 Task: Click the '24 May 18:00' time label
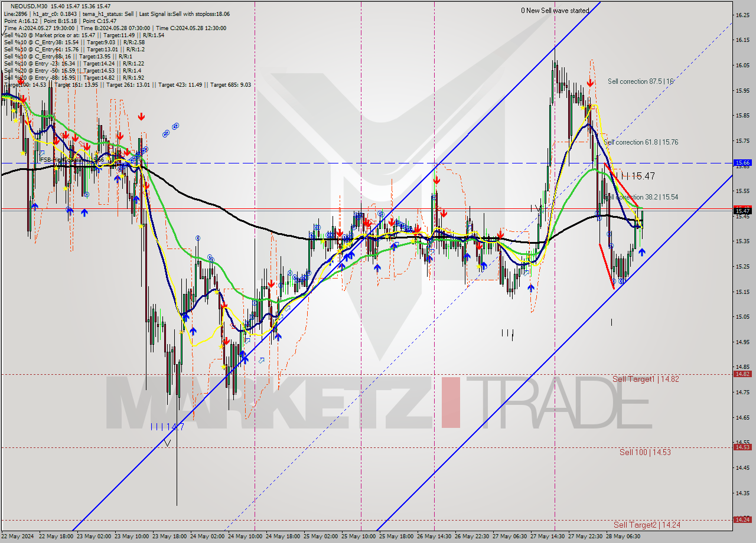tap(283, 537)
